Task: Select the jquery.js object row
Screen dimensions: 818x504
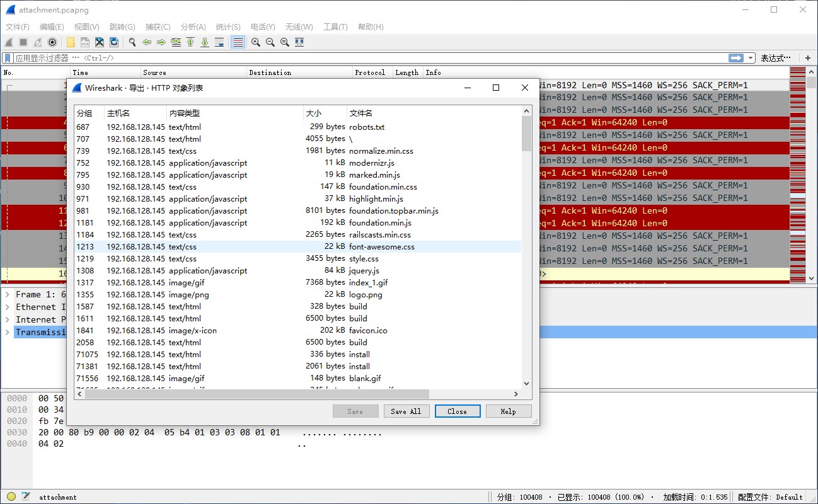Action: [297, 270]
